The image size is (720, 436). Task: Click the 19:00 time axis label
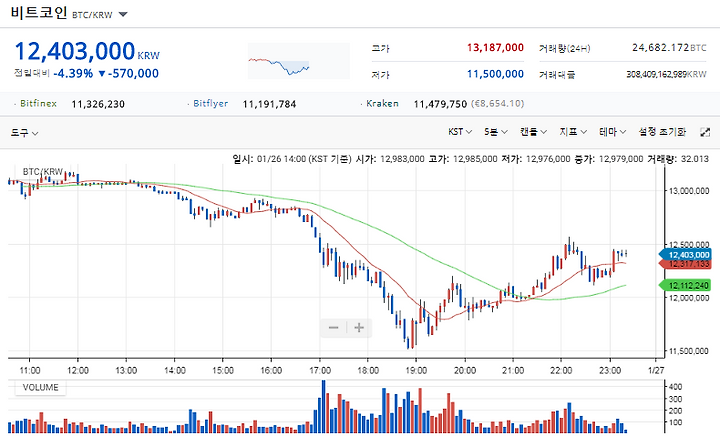(x=416, y=370)
